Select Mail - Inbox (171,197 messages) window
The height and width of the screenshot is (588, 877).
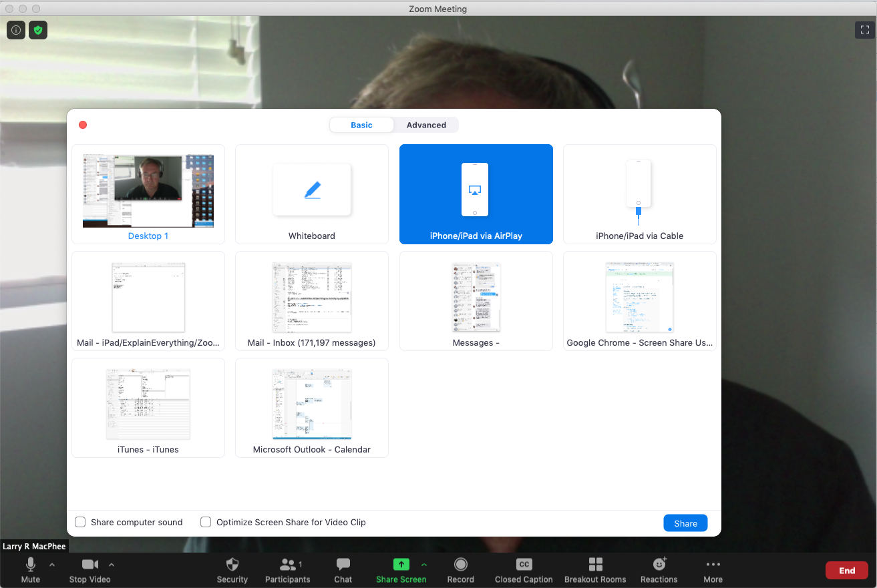312,301
